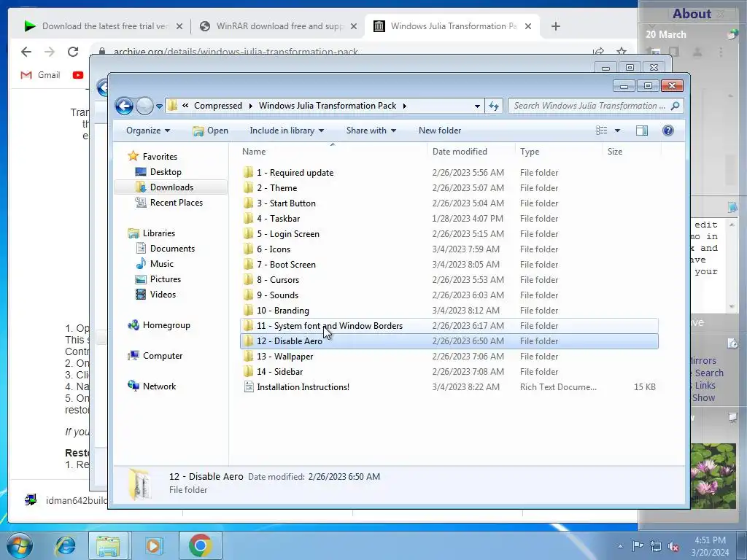Open the Share with menu
Screen dimensions: 747x560
(x=371, y=131)
